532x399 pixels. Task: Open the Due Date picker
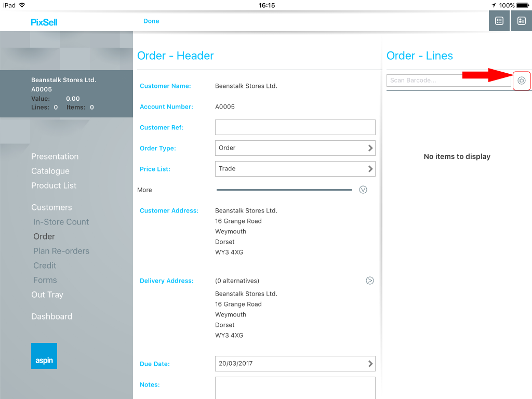click(295, 364)
